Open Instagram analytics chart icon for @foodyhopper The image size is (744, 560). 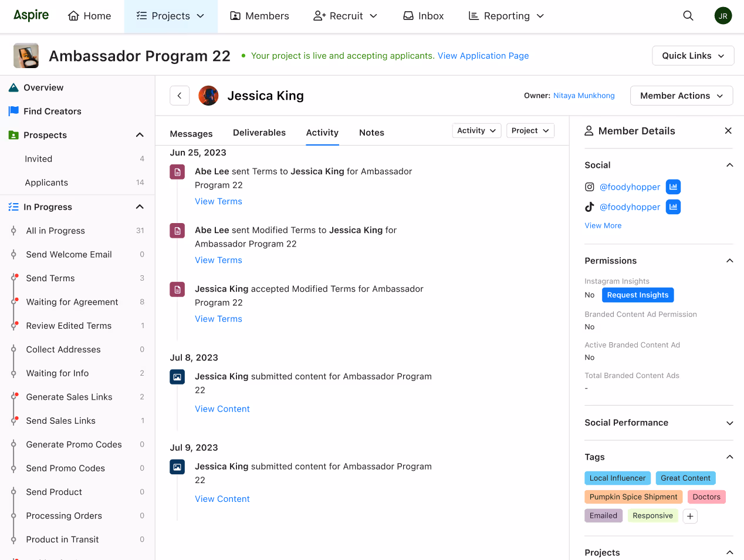coord(674,187)
